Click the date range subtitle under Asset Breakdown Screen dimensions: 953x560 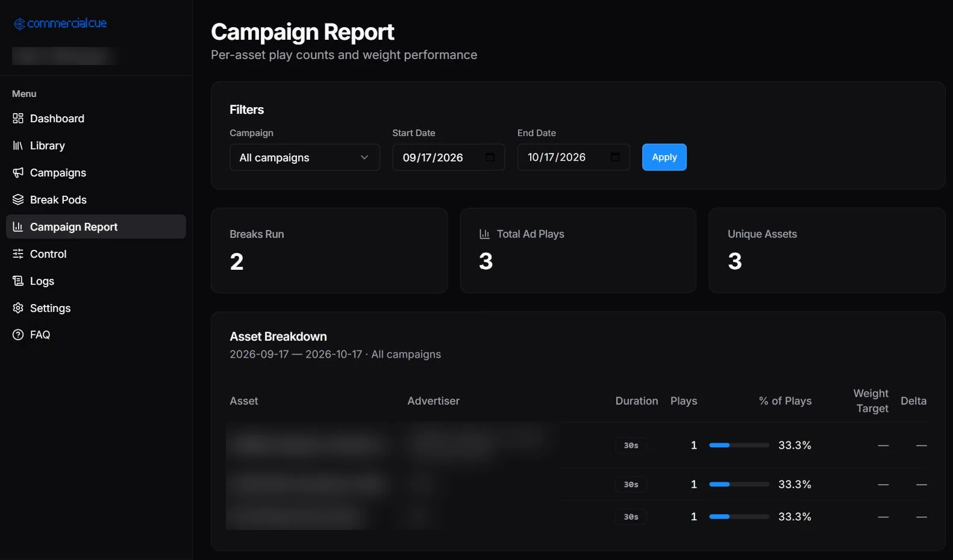(x=335, y=354)
